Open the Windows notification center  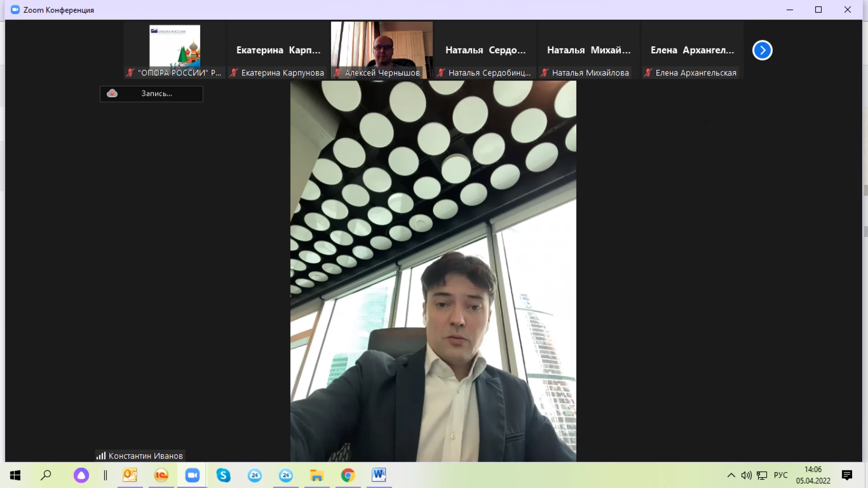tap(847, 475)
